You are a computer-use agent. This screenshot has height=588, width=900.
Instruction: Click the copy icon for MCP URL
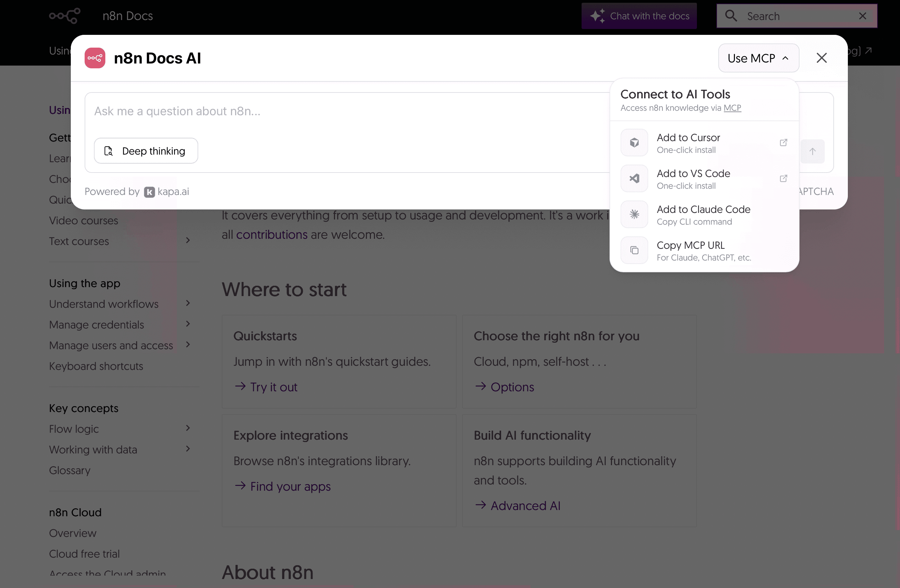click(634, 250)
